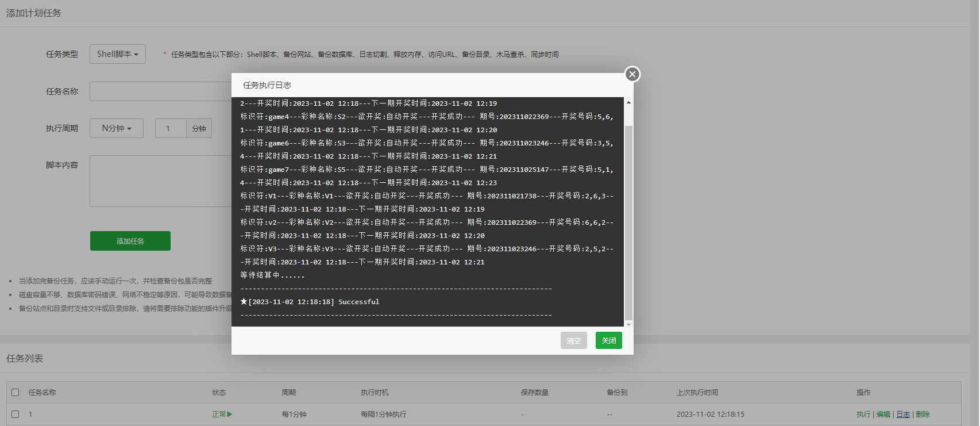Click the 清空 button in log dialog
The width and height of the screenshot is (980, 426).
coord(574,340)
